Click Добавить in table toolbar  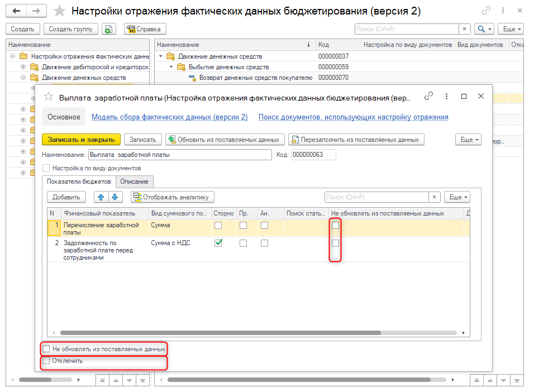tap(66, 197)
